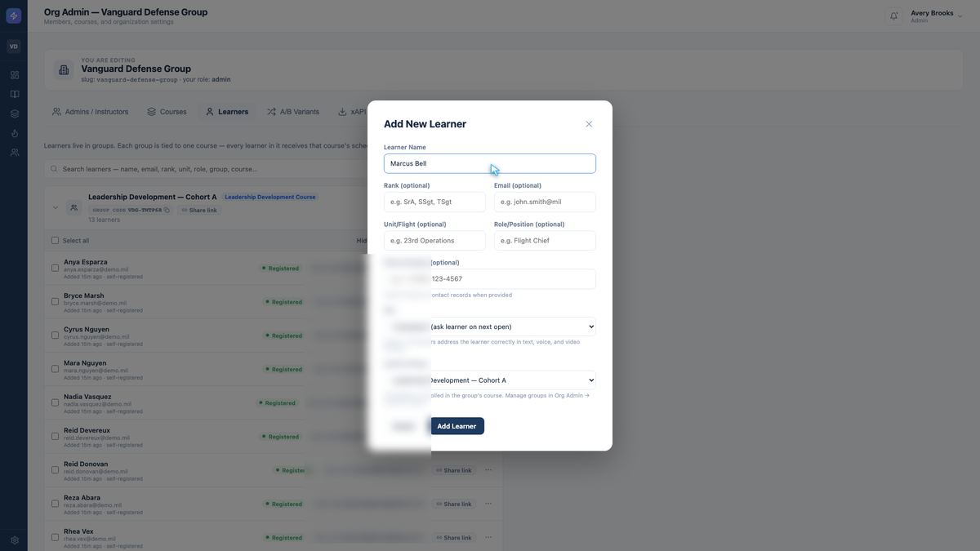Screen dimensions: 980x551
Task: Open the flame icon in sidebar
Action: 14,133
